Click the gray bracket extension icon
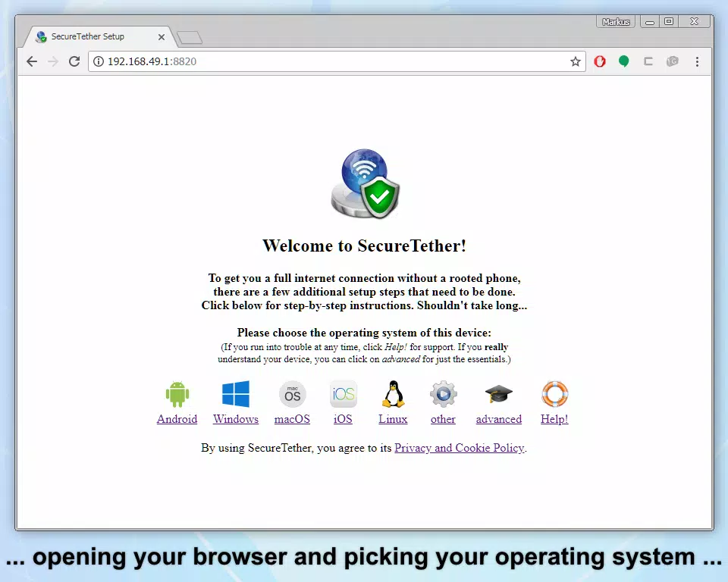This screenshot has width=728, height=582. coord(648,61)
